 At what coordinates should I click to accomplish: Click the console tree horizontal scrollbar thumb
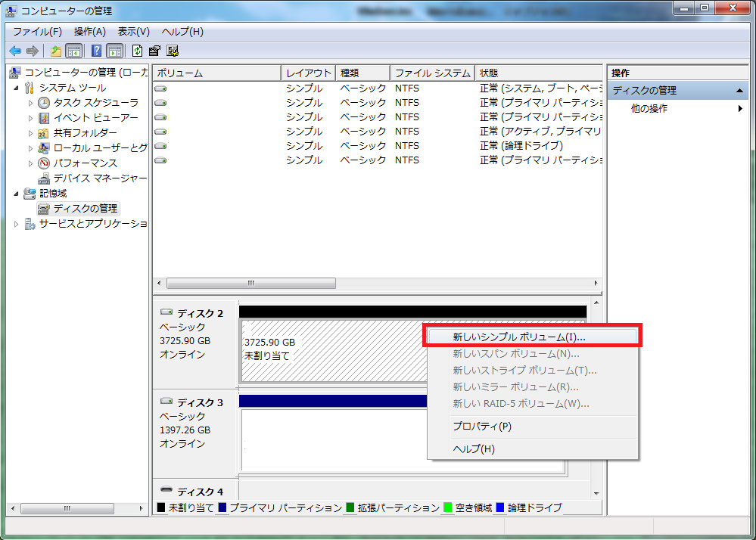[x=67, y=508]
